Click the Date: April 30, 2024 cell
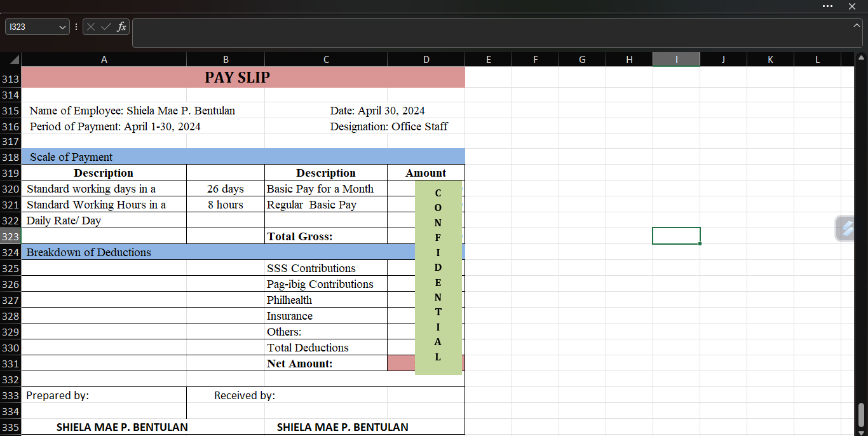This screenshot has height=436, width=868. [377, 111]
